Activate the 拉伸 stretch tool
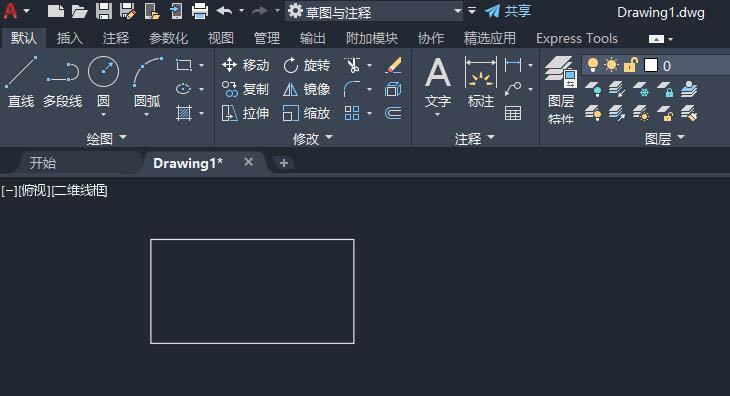 coord(246,113)
